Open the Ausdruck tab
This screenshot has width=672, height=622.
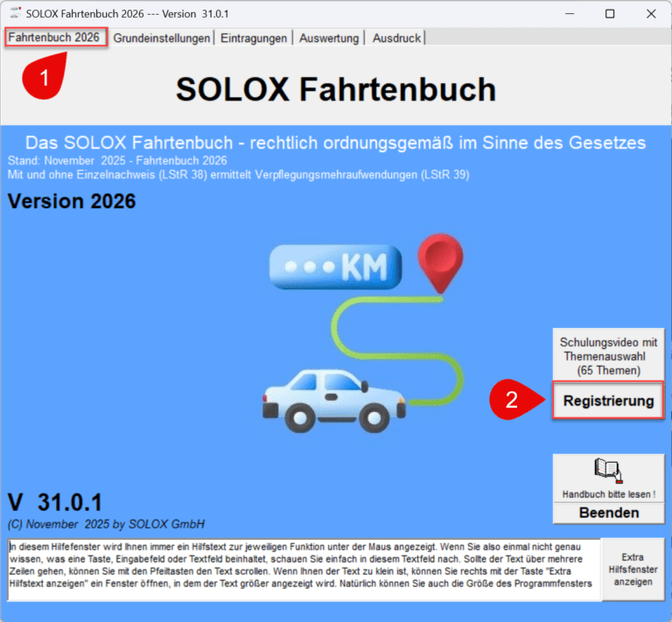click(x=396, y=38)
